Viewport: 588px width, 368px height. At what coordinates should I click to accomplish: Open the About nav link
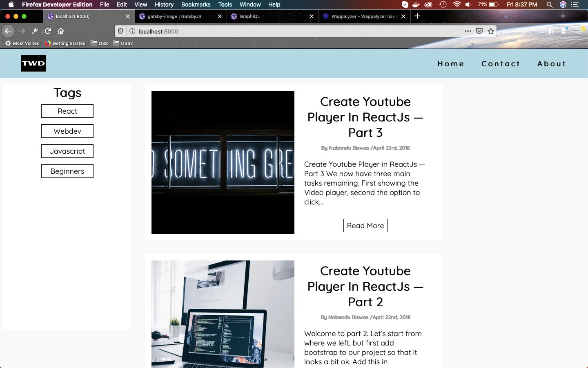click(x=552, y=63)
